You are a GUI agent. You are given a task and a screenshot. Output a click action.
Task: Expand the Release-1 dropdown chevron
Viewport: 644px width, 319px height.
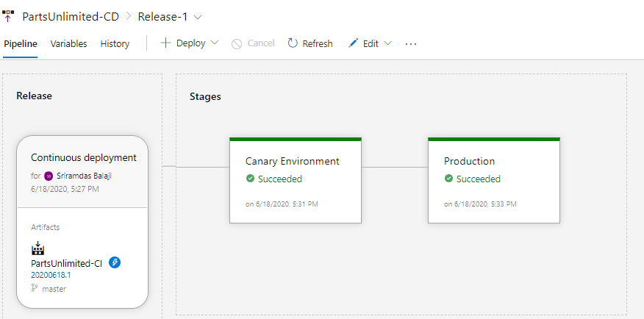(198, 17)
